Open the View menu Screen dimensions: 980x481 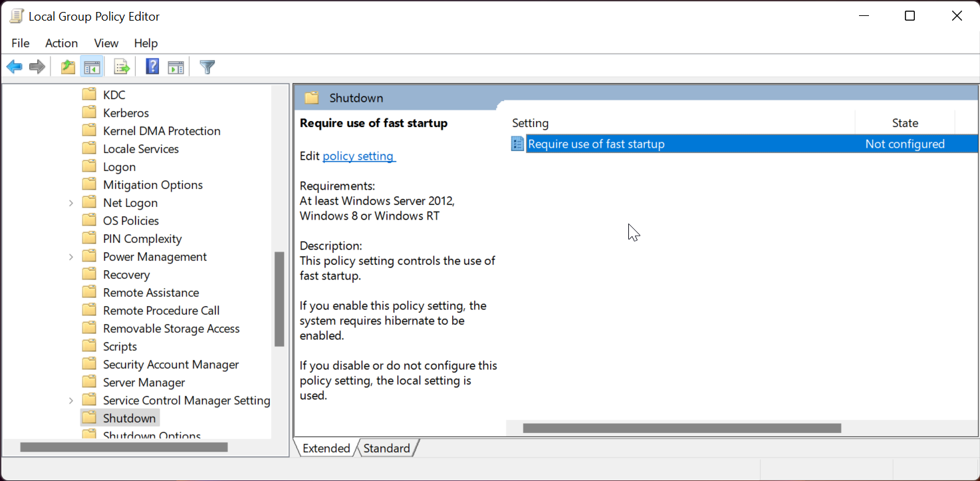(x=106, y=43)
